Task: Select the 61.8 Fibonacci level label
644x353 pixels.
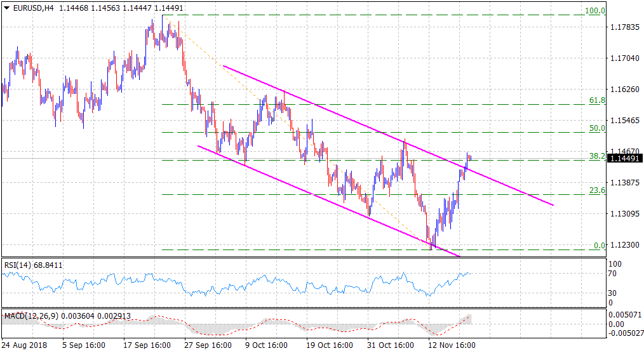Action: [596, 100]
